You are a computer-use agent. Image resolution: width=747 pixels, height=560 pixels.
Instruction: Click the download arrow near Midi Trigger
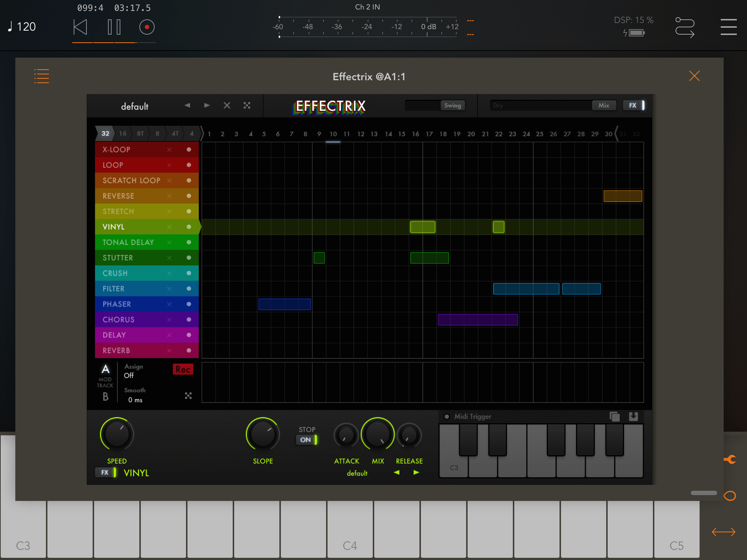point(634,416)
